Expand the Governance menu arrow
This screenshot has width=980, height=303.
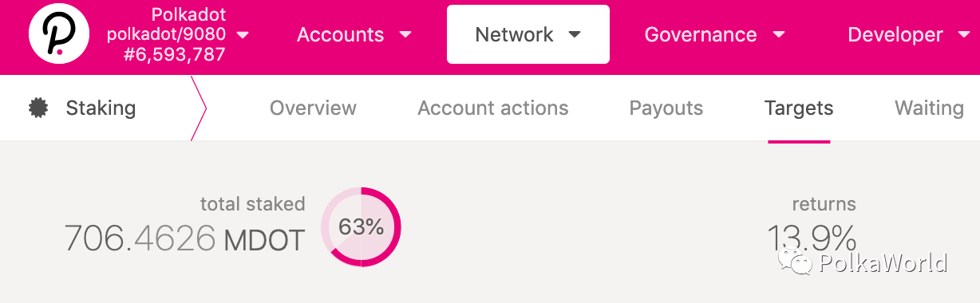779,35
